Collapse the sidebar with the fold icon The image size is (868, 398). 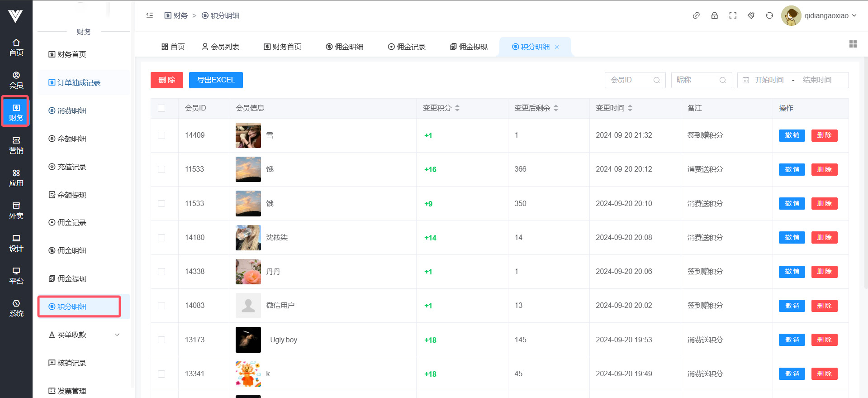[x=150, y=15]
